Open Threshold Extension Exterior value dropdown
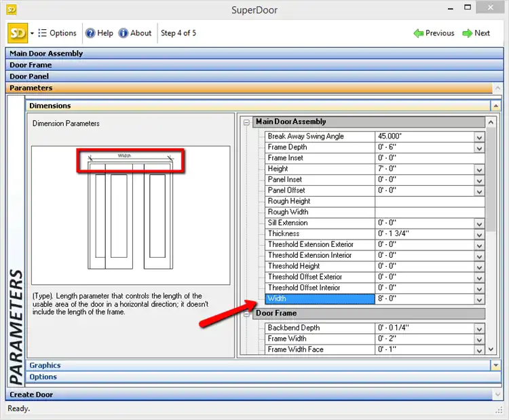This screenshot has height=420, width=509. coord(479,245)
